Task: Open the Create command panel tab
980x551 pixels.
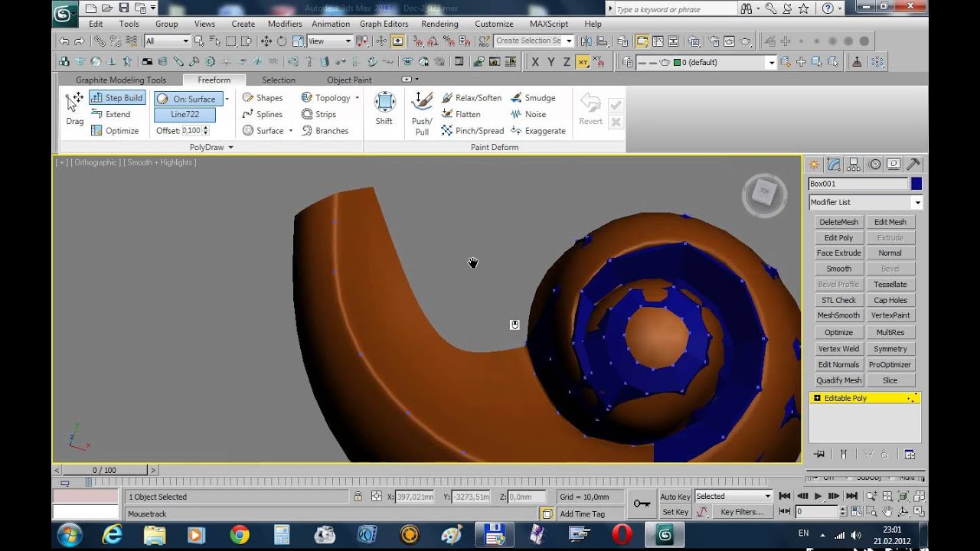Action: 814,165
